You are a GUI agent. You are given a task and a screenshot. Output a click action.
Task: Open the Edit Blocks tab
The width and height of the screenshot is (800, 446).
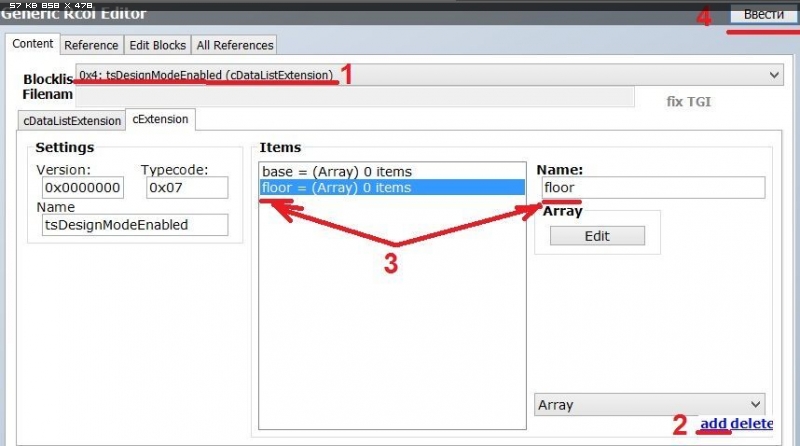pyautogui.click(x=158, y=45)
